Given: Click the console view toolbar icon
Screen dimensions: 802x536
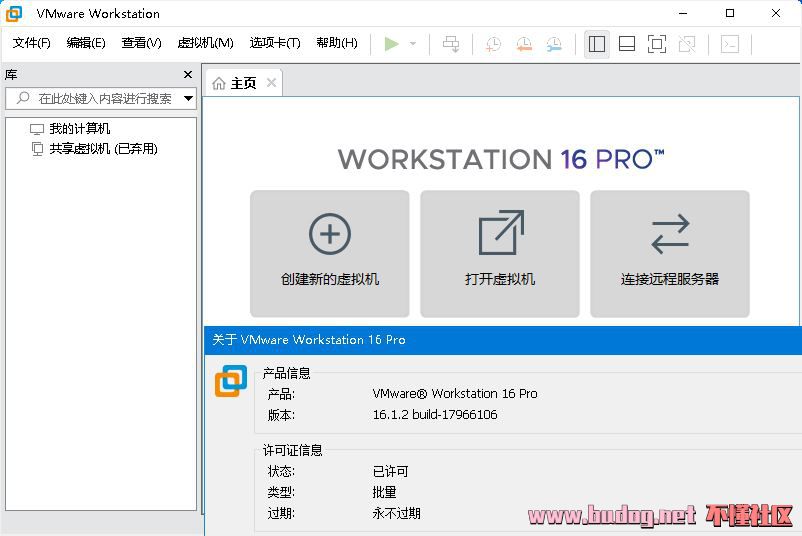Looking at the screenshot, I should 730,44.
